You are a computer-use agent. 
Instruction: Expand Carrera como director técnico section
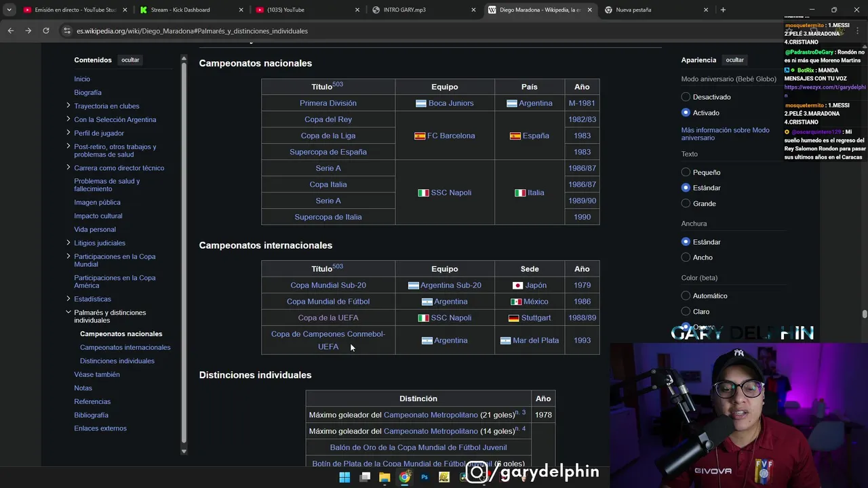point(68,167)
